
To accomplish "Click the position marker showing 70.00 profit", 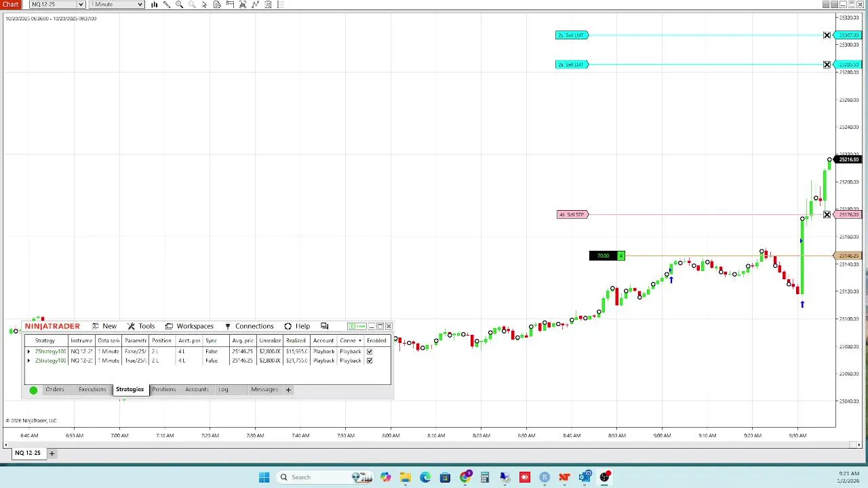I will click(x=607, y=256).
